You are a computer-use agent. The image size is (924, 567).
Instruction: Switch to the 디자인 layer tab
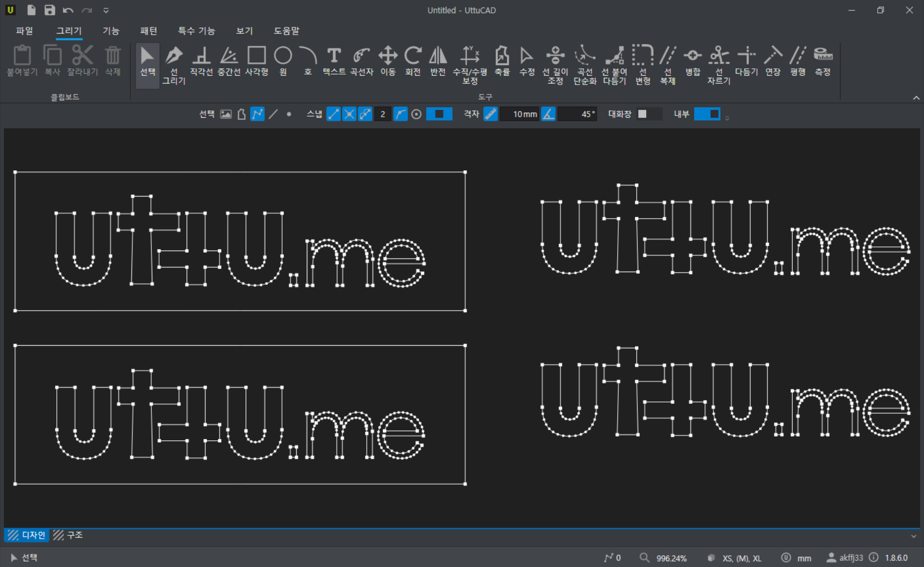click(27, 535)
